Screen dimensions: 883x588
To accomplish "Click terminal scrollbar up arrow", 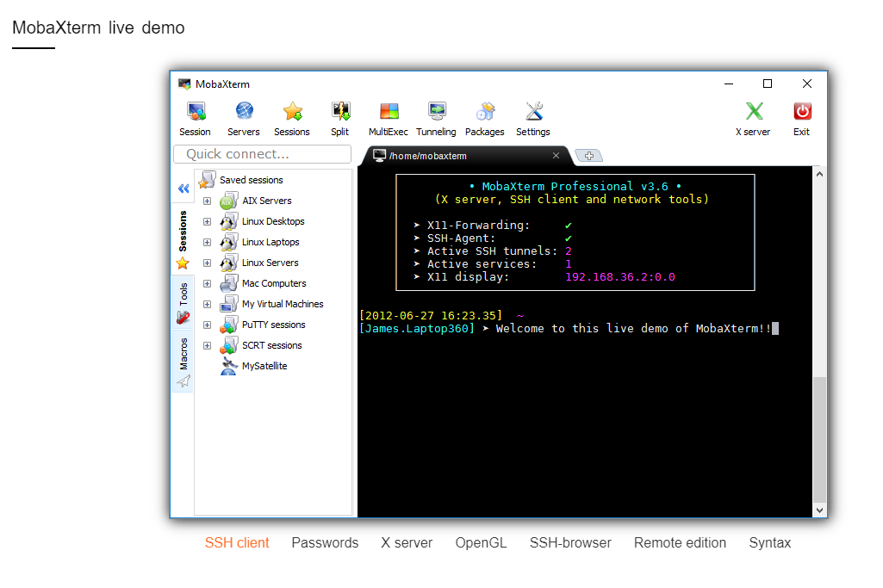I will point(819,174).
